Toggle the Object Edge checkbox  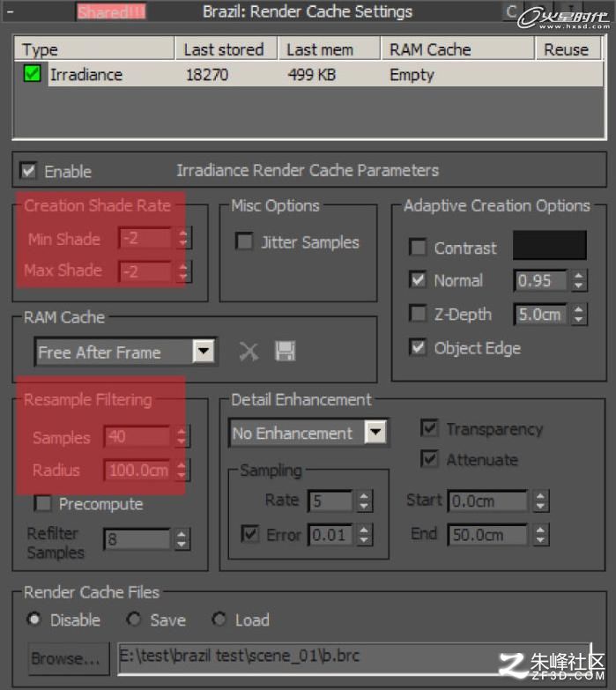418,347
